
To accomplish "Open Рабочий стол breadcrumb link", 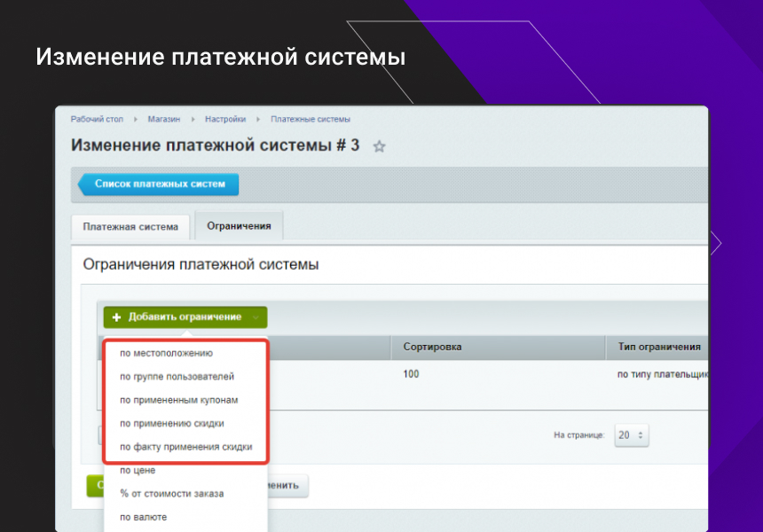I will 97,119.
